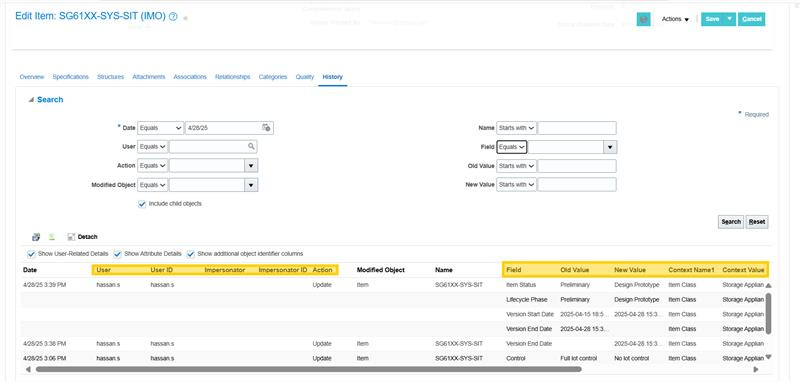Open the Actions dropdown menu
800x383 pixels.
(x=676, y=19)
